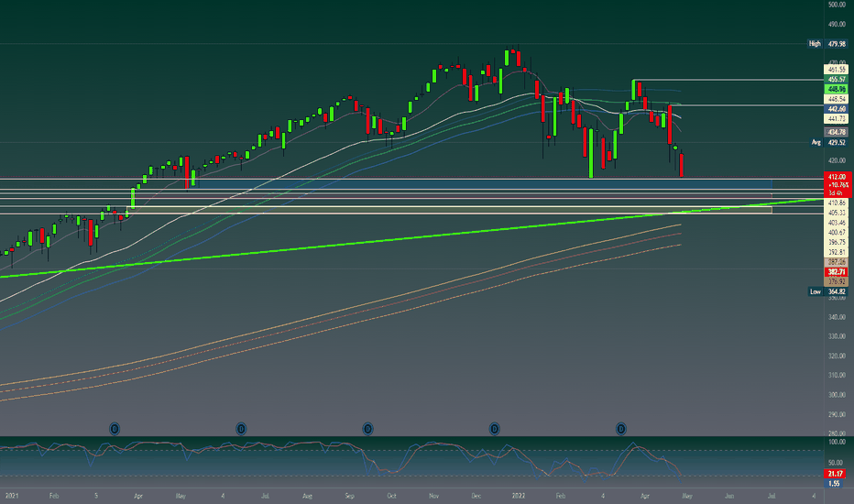Viewport: 854px width, 504px height.
Task: Click the 330.00 price scale label
Action: point(837,336)
